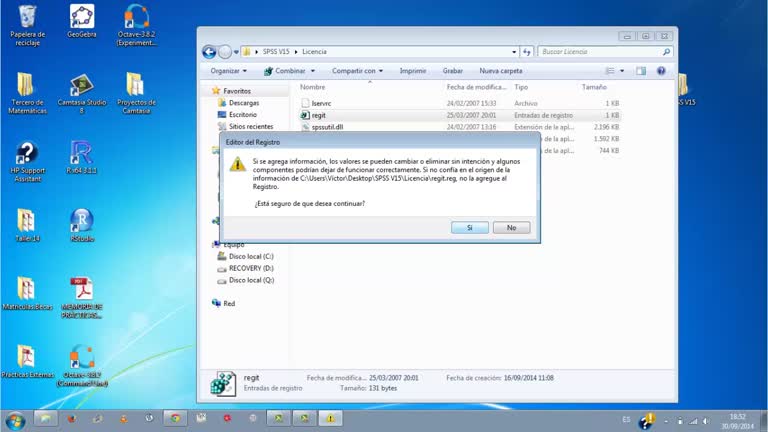Select the Prácticas Externas folder icon
Viewport: 768px width, 432px height.
pyautogui.click(x=27, y=361)
